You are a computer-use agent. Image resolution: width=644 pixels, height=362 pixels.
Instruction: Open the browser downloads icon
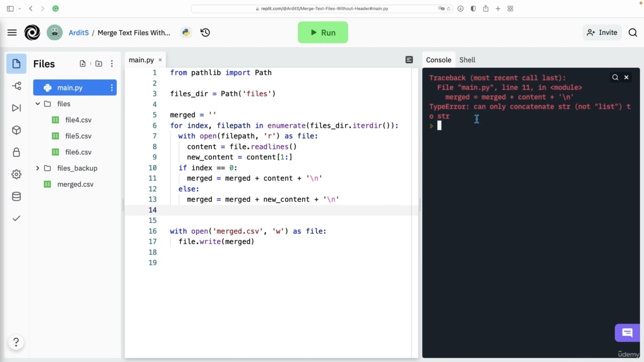tap(460, 9)
